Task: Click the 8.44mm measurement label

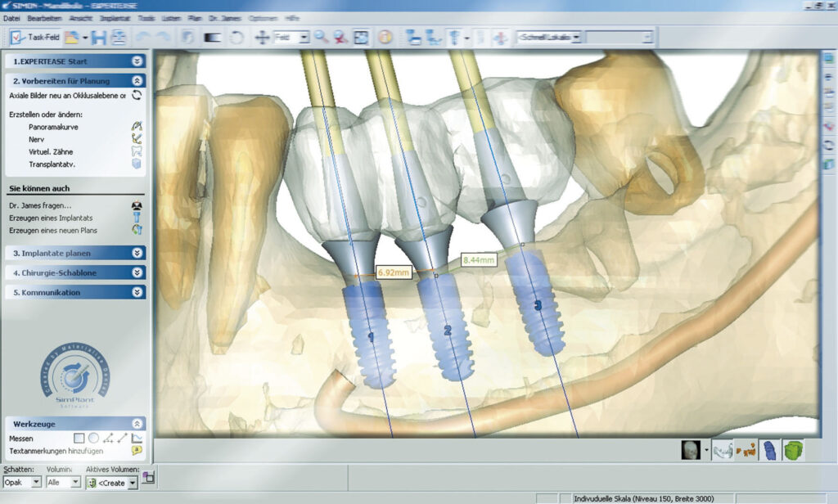Action: point(478,260)
